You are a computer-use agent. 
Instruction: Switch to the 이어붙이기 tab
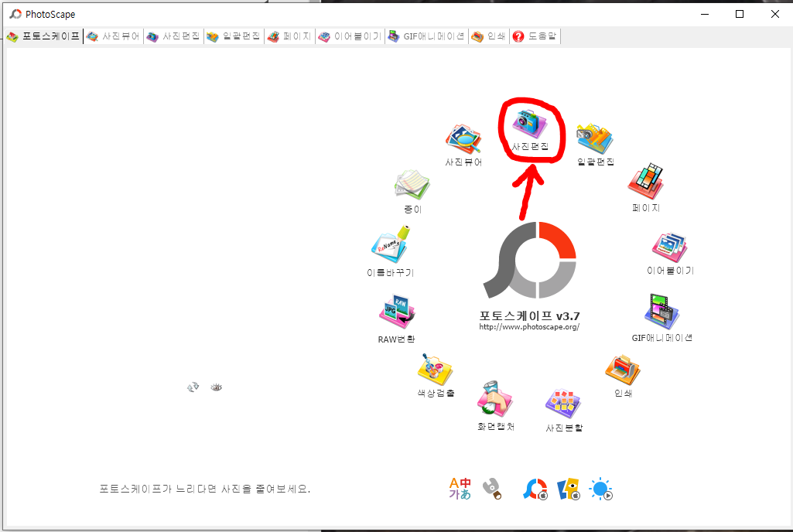click(350, 36)
